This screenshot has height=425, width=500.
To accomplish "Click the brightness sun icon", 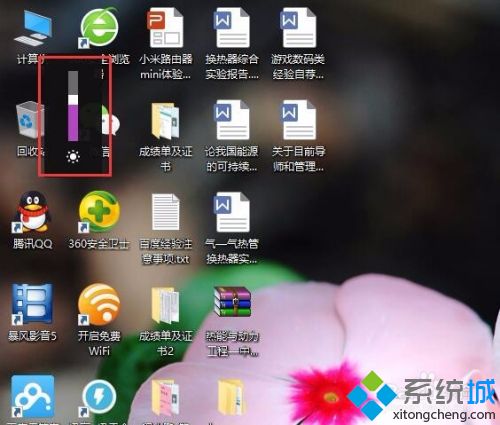I will pos(73,156).
